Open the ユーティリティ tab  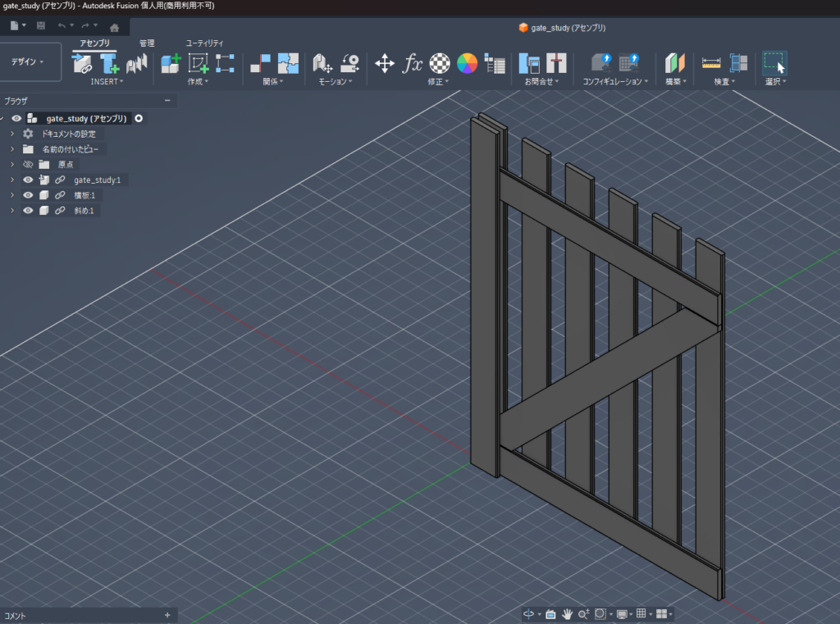[x=204, y=43]
